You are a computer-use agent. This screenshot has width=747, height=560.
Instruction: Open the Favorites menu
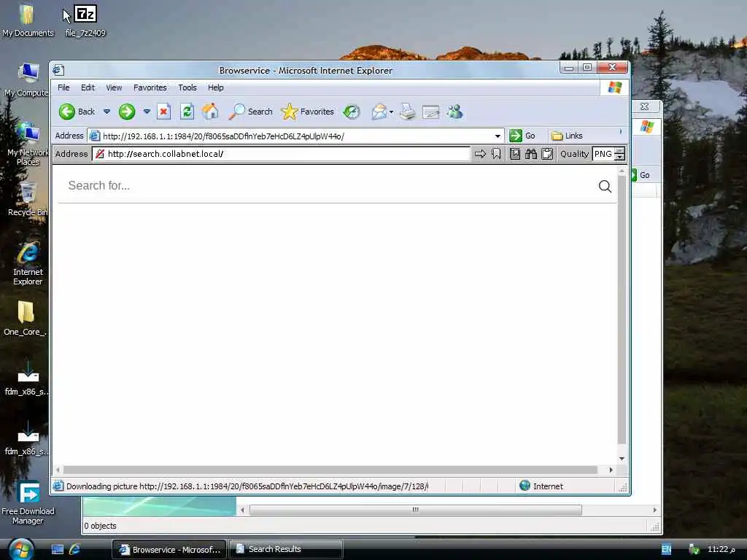tap(150, 87)
